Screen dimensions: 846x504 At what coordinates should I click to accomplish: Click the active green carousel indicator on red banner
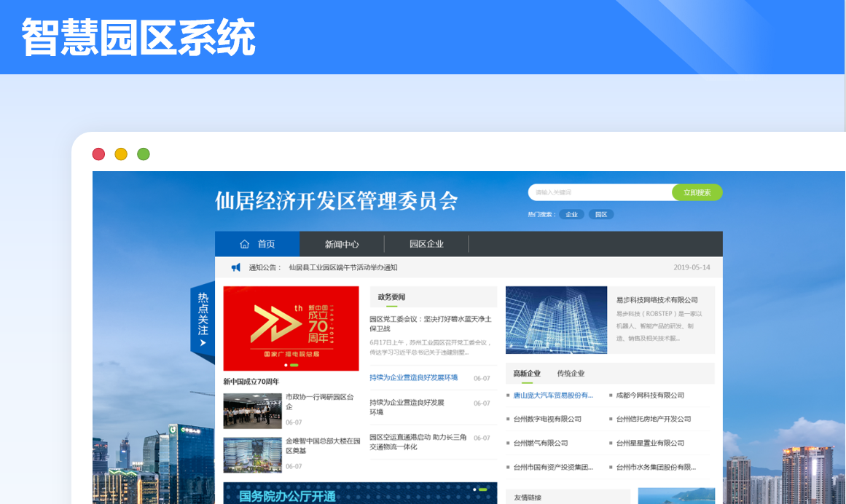coord(294,365)
